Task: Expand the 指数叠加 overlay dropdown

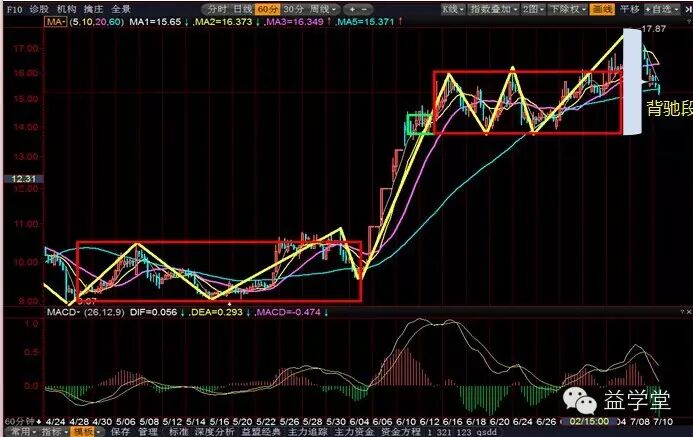Action: coord(494,9)
